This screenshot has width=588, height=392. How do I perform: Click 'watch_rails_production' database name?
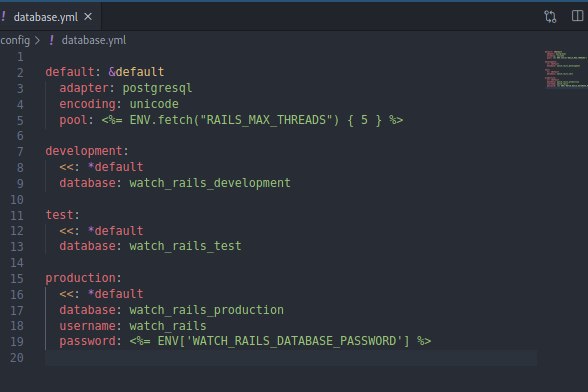pyautogui.click(x=207, y=310)
